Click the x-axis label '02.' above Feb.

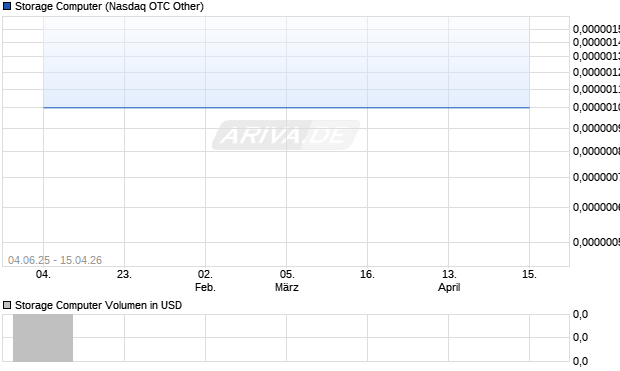point(205,274)
